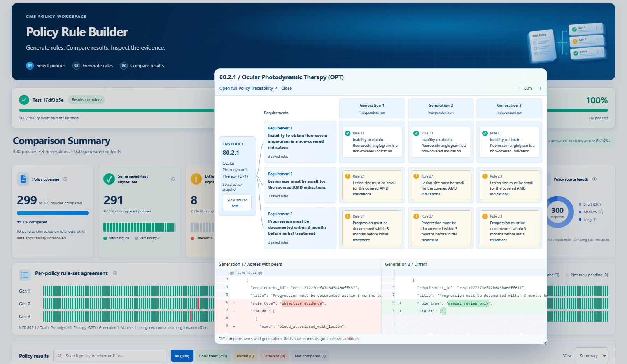Filter results by Partial (0)

pyautogui.click(x=245, y=356)
